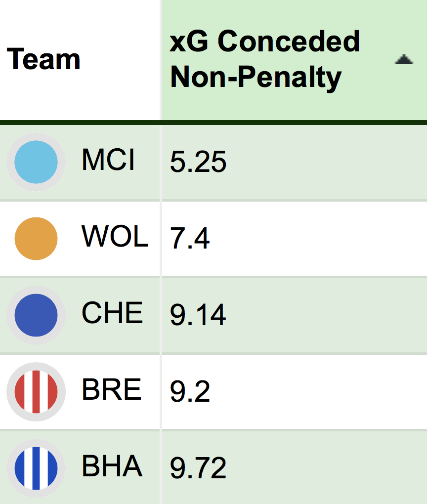The height and width of the screenshot is (504, 427).
Task: Click the Wolves orange team badge
Action: click(x=36, y=239)
